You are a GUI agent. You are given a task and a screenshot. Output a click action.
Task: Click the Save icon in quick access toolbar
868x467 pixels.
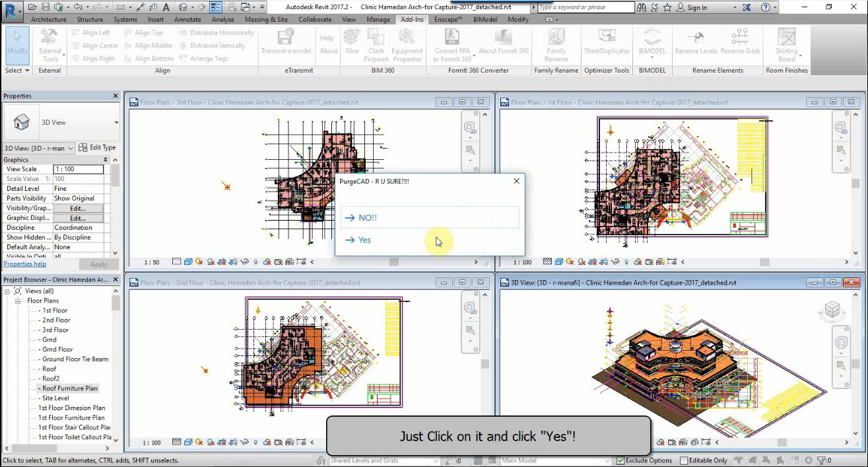pyautogui.click(x=46, y=7)
